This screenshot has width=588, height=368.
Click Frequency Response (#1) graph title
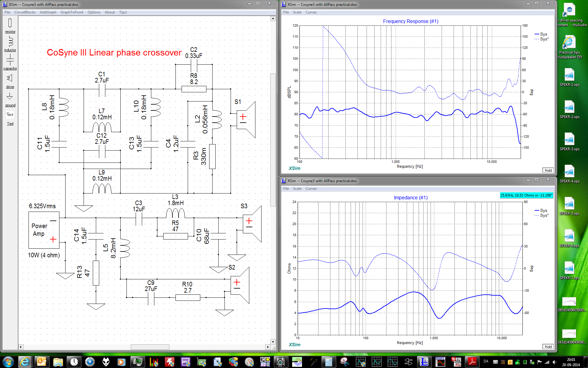pos(411,21)
